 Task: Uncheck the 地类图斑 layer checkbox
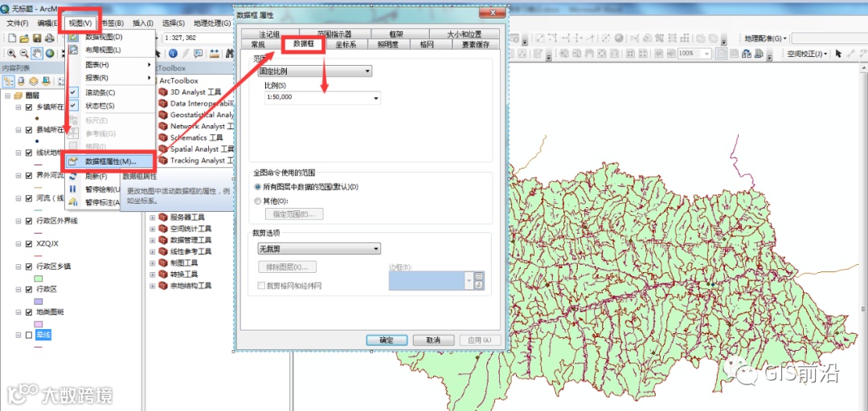29,312
